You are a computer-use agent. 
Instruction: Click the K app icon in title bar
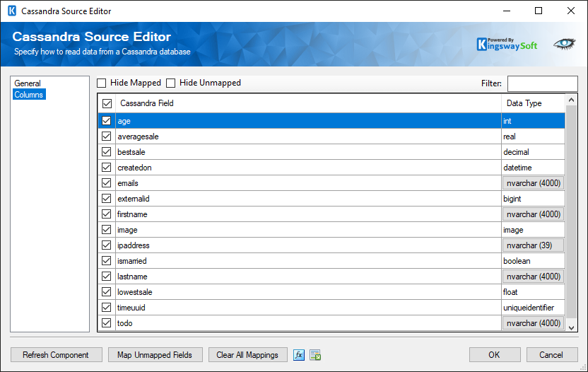[12, 11]
